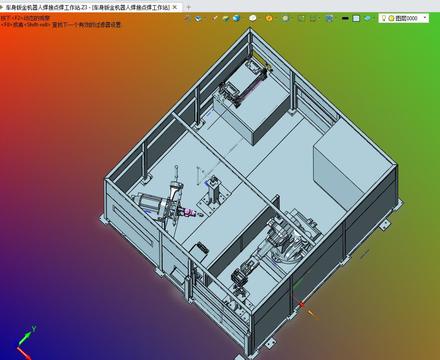The image size is (440, 360).
Task: Click the blue cube view orientation icon
Action: (198, 19)
